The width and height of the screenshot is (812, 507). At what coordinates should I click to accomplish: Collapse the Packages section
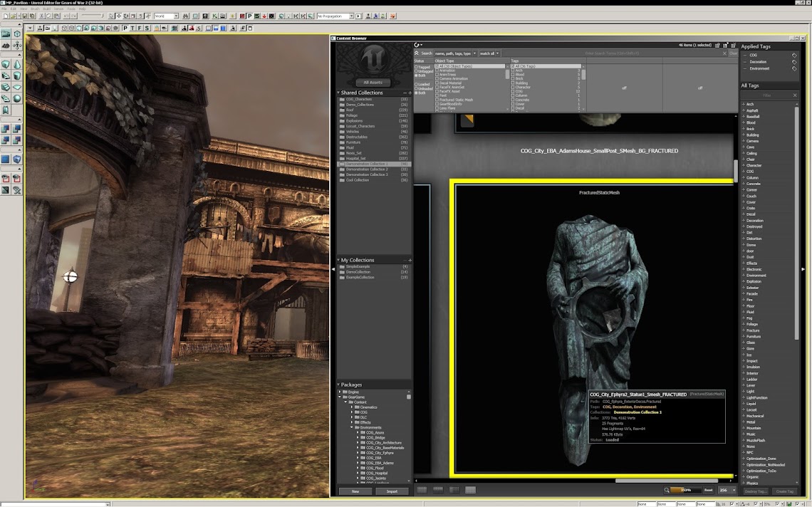click(338, 385)
